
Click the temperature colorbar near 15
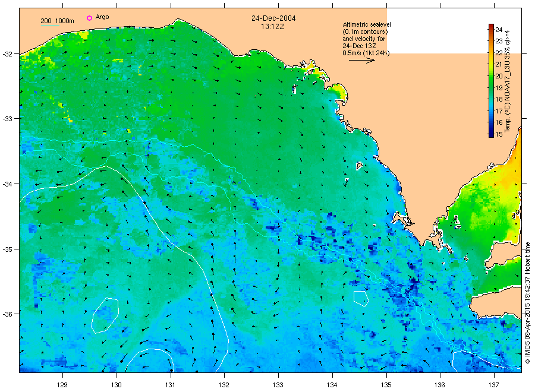(x=491, y=134)
